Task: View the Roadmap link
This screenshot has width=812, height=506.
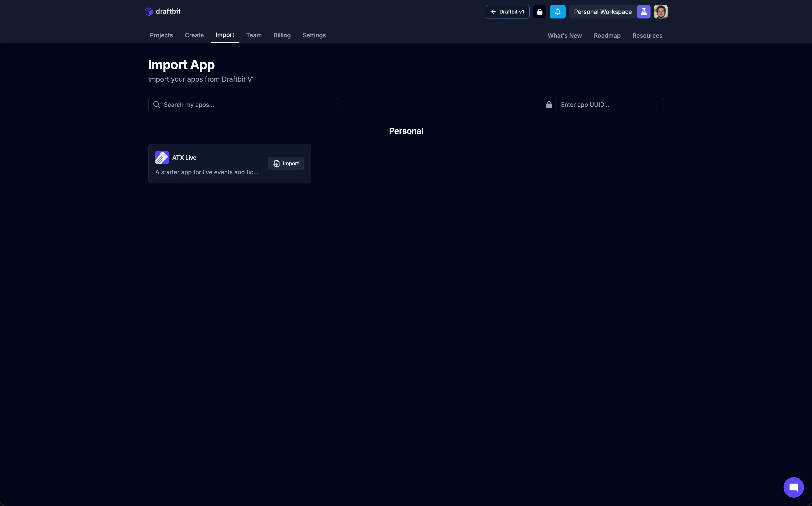Action: click(607, 36)
